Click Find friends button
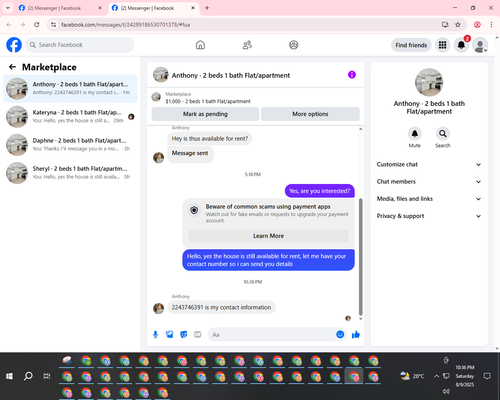The height and width of the screenshot is (400, 500). coord(411,45)
